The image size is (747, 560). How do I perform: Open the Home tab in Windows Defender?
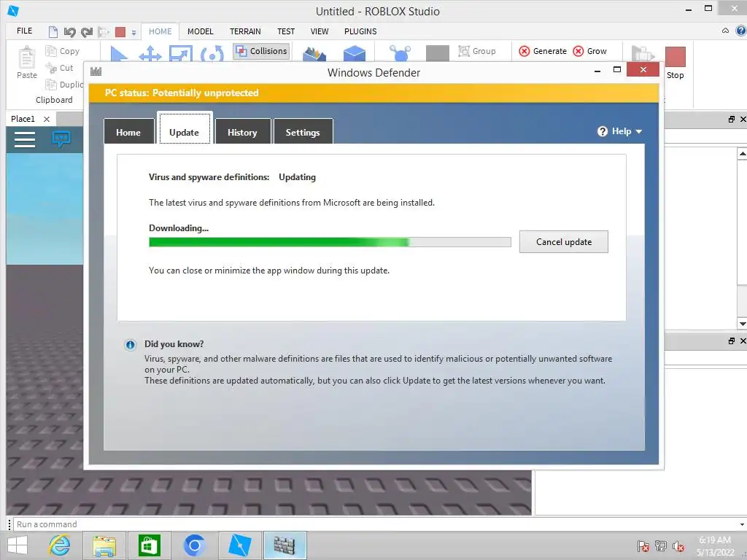point(128,132)
